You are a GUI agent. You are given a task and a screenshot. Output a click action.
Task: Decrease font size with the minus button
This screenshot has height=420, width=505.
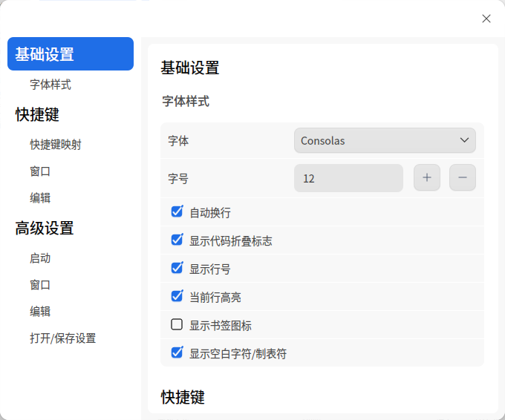[x=463, y=177]
